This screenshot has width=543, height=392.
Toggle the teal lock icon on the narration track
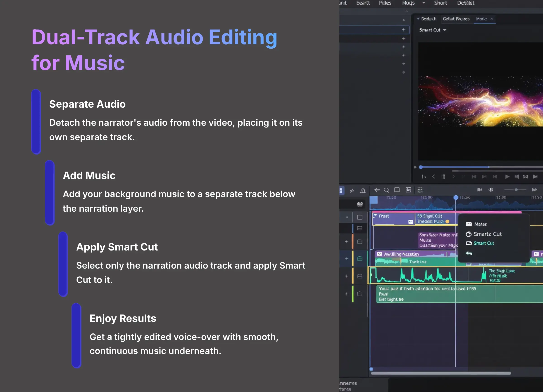coord(360,259)
